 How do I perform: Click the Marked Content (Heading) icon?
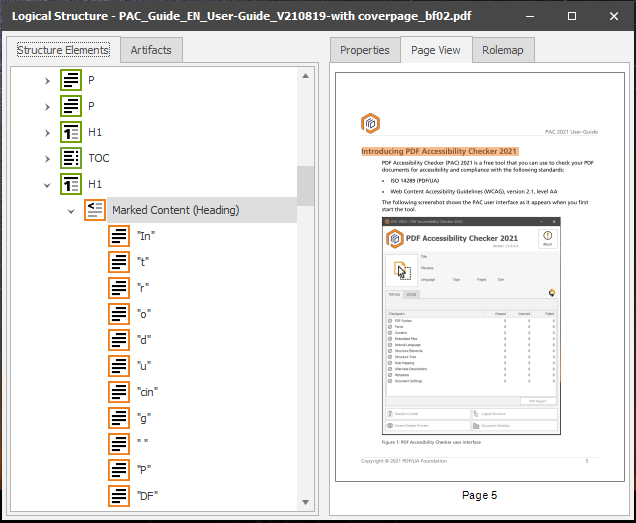pos(95,210)
